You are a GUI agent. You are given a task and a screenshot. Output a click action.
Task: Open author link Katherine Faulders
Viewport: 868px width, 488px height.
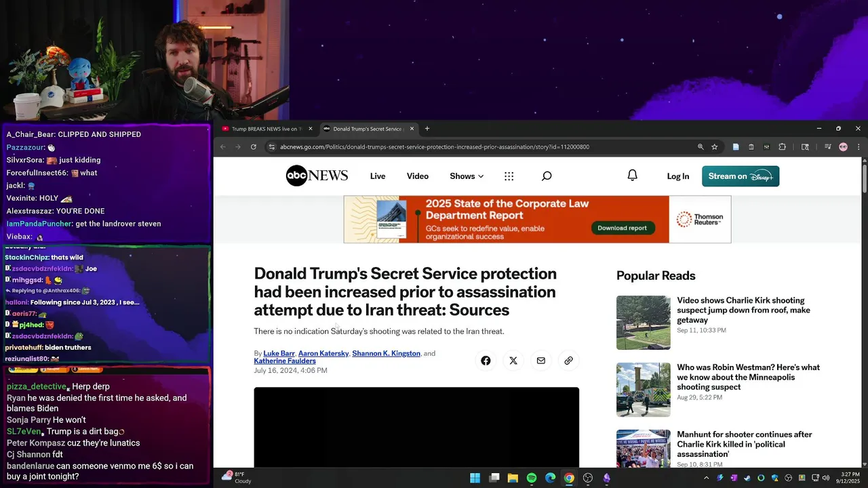tap(285, 361)
